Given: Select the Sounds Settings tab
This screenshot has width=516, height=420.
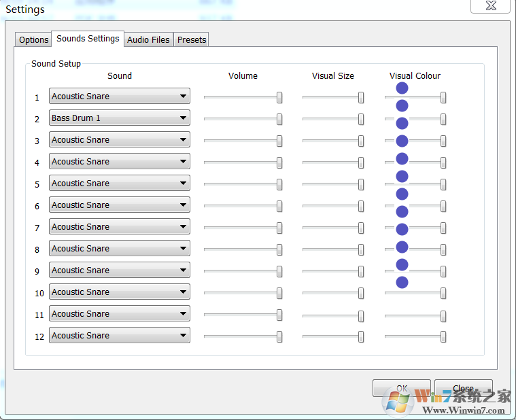Looking at the screenshot, I should pos(88,39).
